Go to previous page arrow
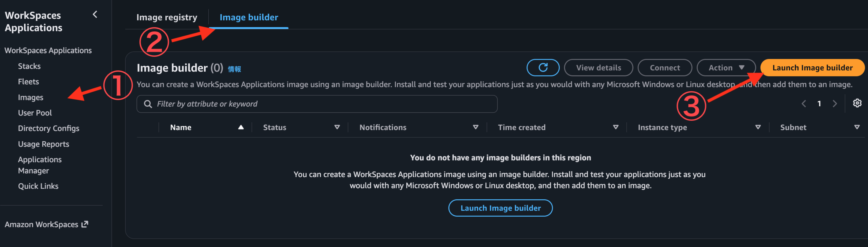The height and width of the screenshot is (247, 868). (x=804, y=103)
